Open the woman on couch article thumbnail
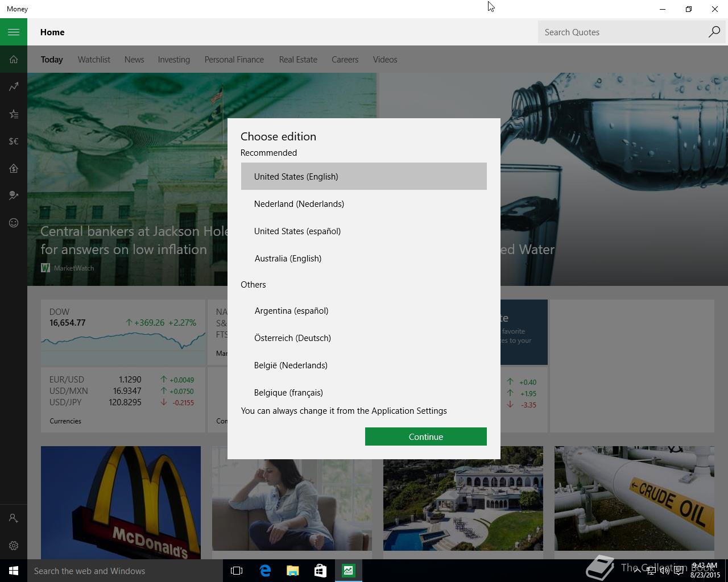The width and height of the screenshot is (728, 582). (x=292, y=498)
